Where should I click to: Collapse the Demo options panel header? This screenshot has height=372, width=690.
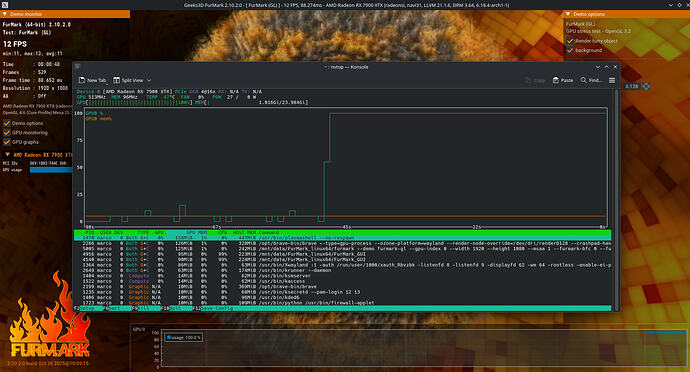tap(626, 14)
